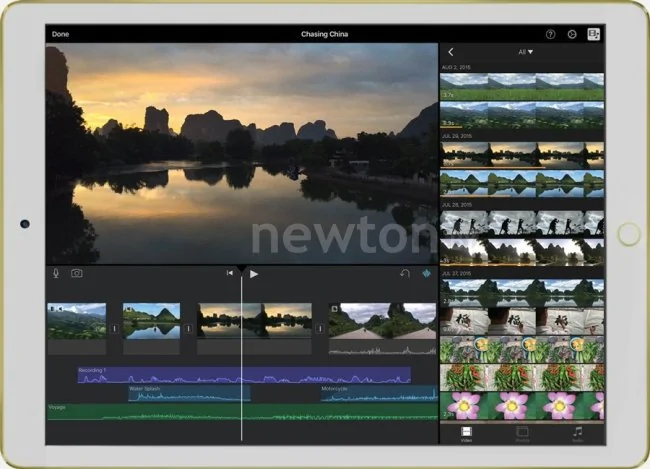Select the Recording 1 purple audio clip
This screenshot has height=469, width=650.
[244, 375]
